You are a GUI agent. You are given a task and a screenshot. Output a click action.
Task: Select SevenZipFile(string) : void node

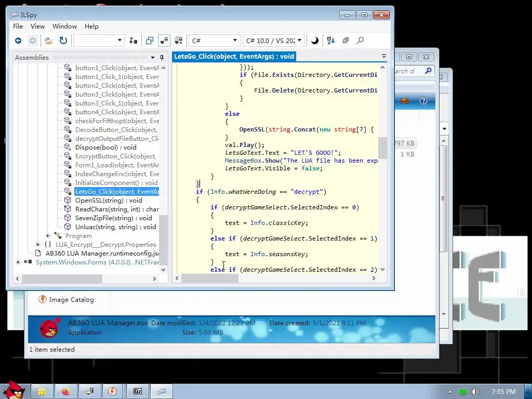(x=113, y=218)
